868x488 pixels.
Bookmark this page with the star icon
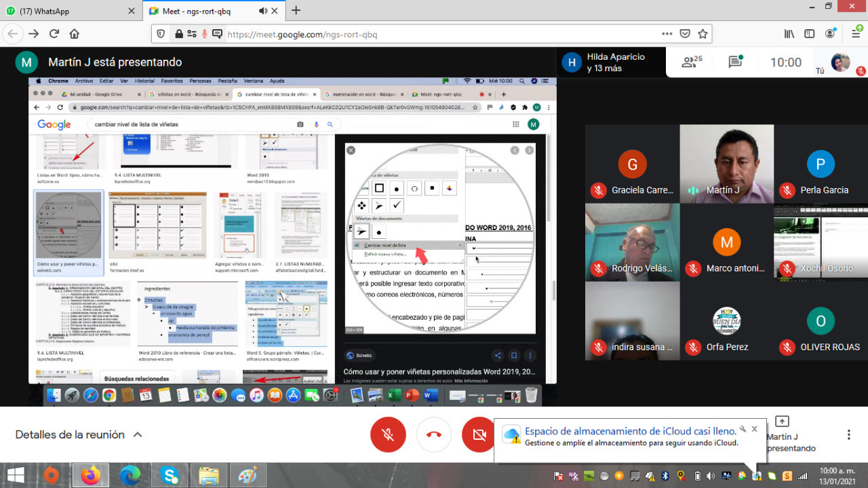[x=703, y=34]
